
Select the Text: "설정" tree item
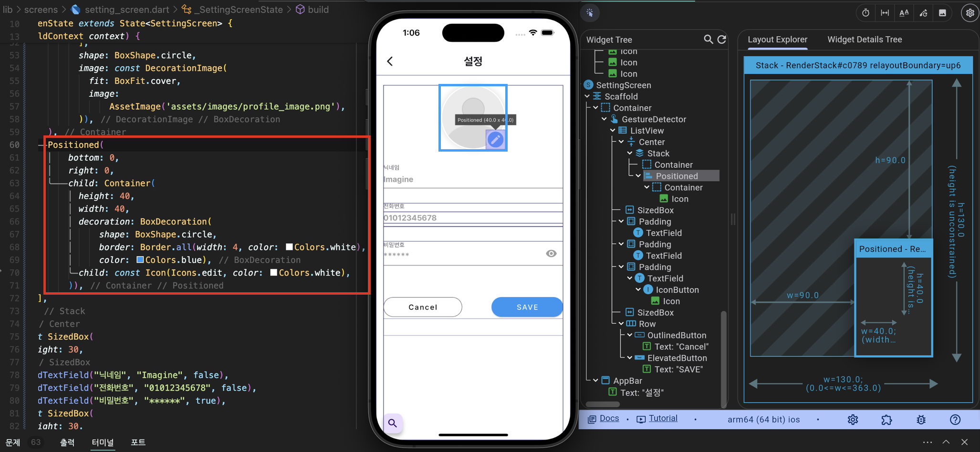point(636,392)
